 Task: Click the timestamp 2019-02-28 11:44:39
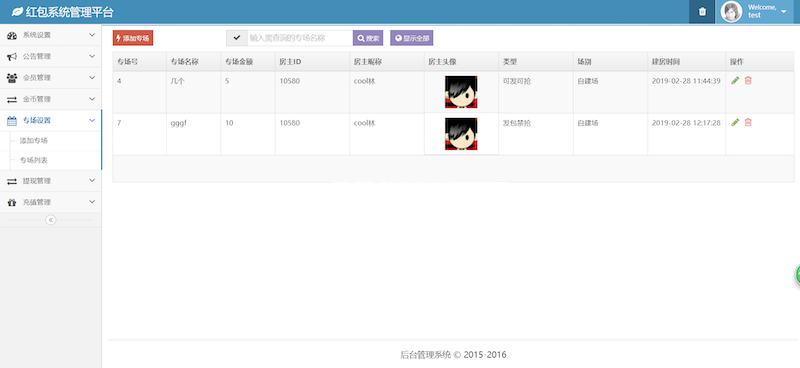[686, 81]
